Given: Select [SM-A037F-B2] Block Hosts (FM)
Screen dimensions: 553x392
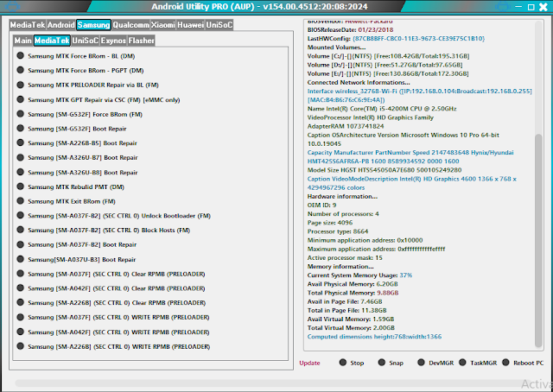Looking at the screenshot, I should point(104,231).
